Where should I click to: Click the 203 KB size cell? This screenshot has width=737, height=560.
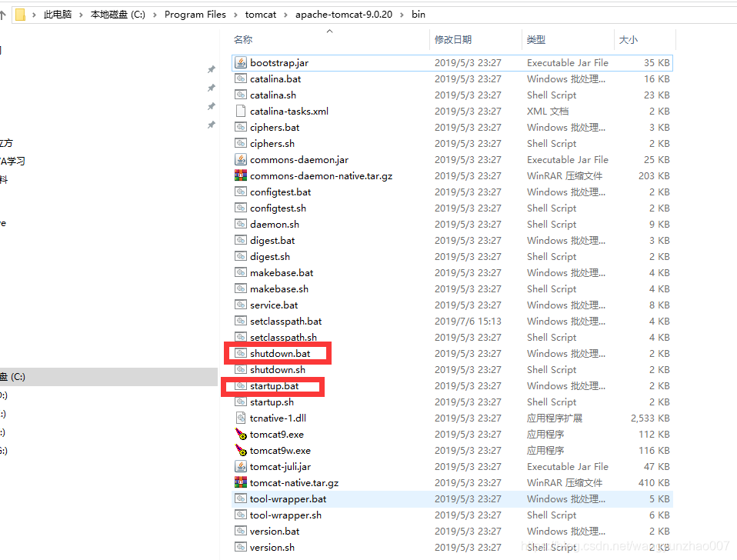[x=654, y=175]
